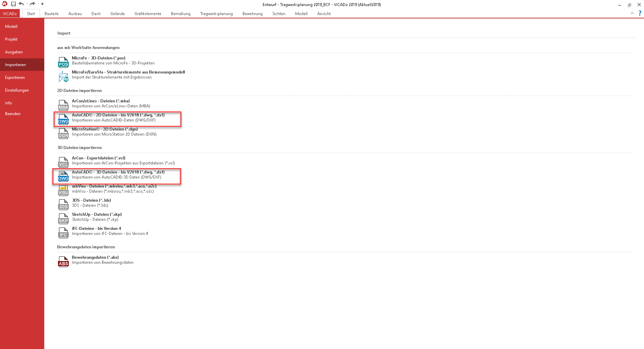Open the blue help question mark

tap(640, 13)
